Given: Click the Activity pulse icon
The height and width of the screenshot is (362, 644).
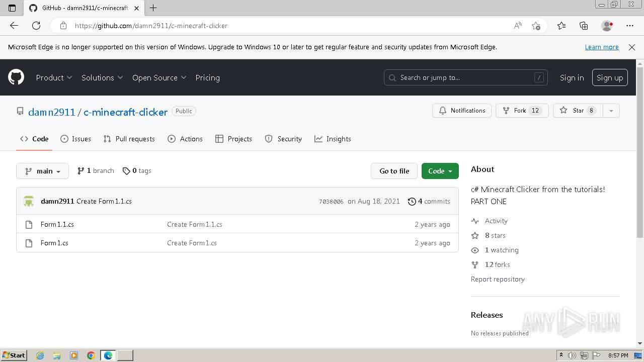Looking at the screenshot, I should pyautogui.click(x=475, y=221).
